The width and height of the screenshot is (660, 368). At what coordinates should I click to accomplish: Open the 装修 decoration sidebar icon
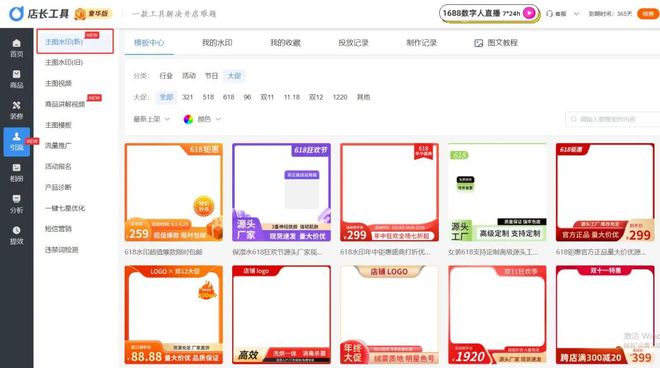(x=16, y=110)
